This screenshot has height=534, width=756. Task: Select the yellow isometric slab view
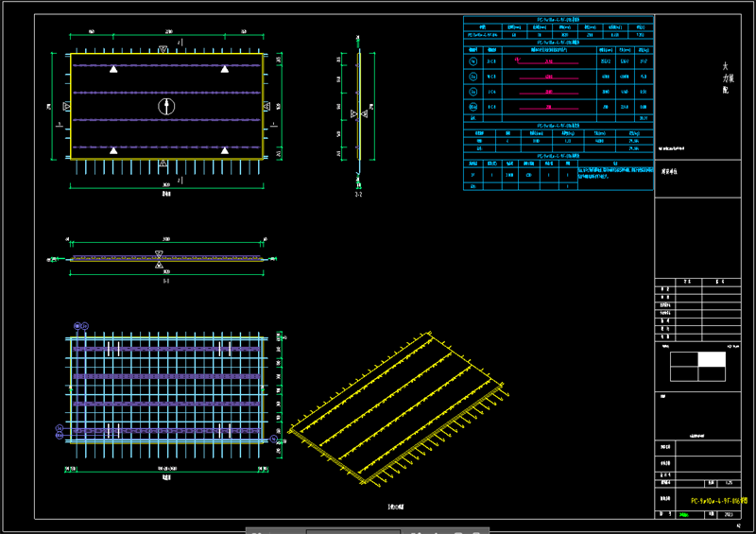click(x=399, y=407)
